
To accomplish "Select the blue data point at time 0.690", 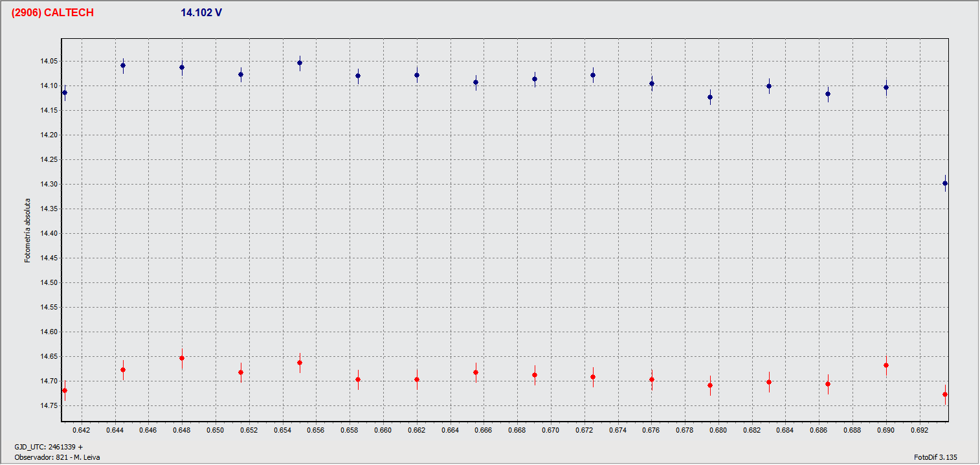I will coord(886,87).
